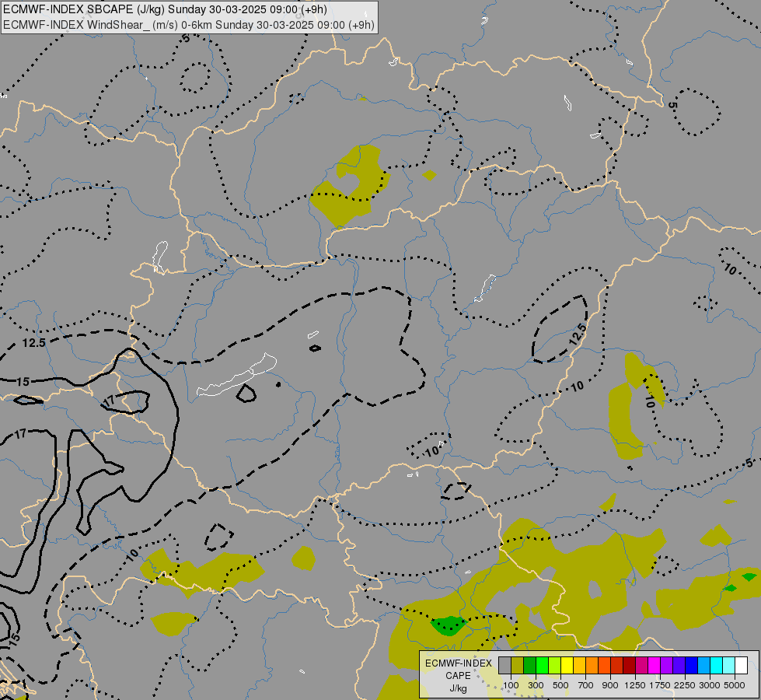Select the bright green legend swatch
The image size is (761, 700).
[x=543, y=666]
